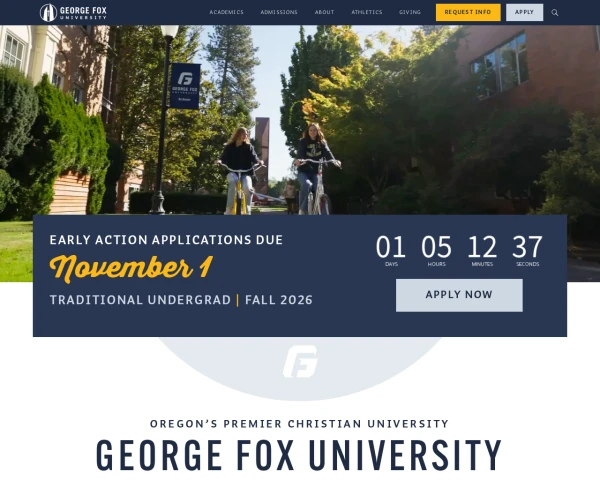Click the George Fox University main heading
The image size is (600, 480).
point(299,455)
